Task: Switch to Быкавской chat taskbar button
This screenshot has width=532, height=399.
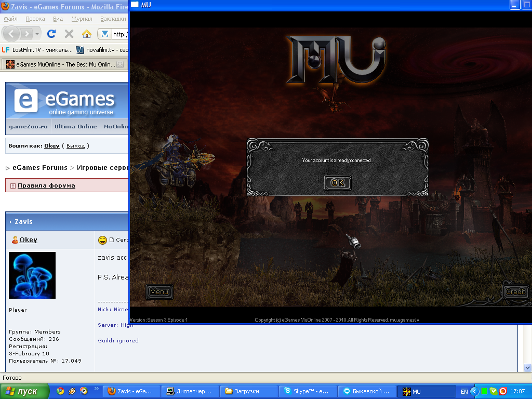Action: tap(367, 391)
